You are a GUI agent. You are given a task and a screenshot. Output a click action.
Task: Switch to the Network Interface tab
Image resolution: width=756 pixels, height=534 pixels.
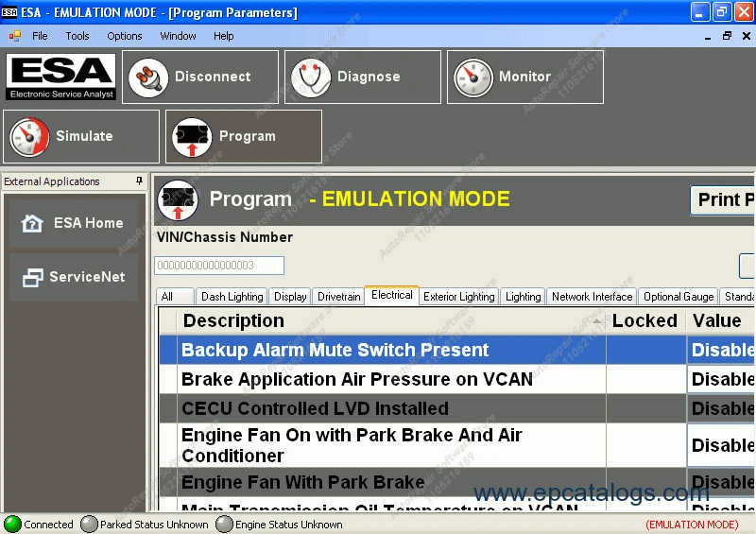[x=593, y=296]
